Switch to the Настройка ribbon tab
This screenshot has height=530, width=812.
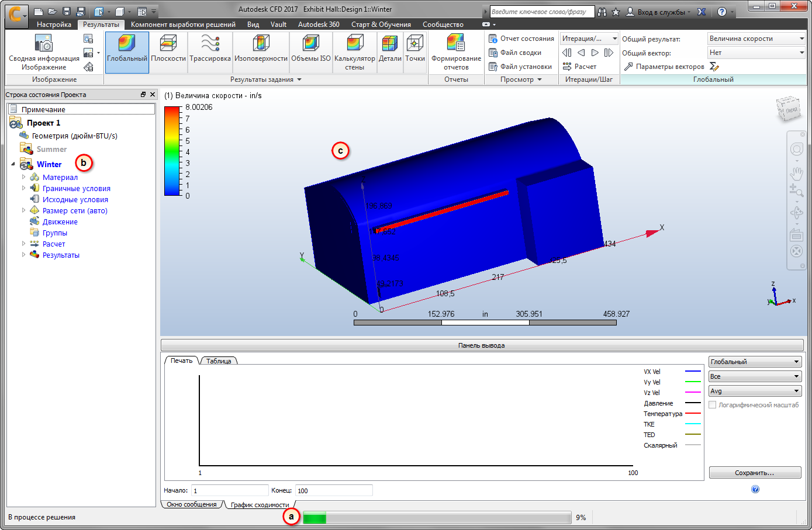(54, 25)
